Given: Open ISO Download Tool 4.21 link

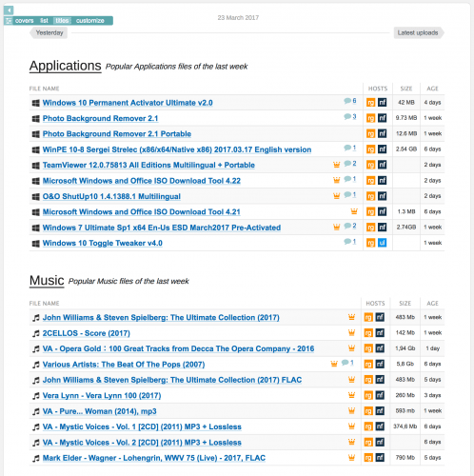Looking at the screenshot, I should [x=142, y=212].
